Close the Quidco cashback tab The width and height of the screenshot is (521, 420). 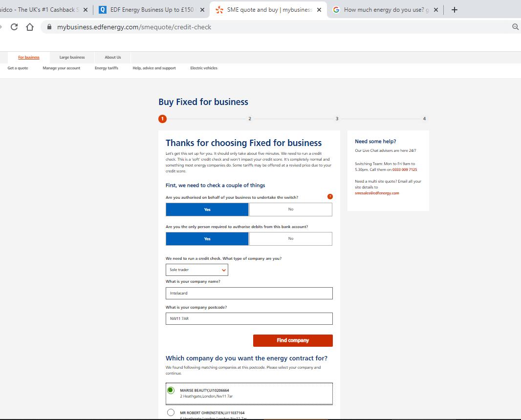click(x=86, y=10)
